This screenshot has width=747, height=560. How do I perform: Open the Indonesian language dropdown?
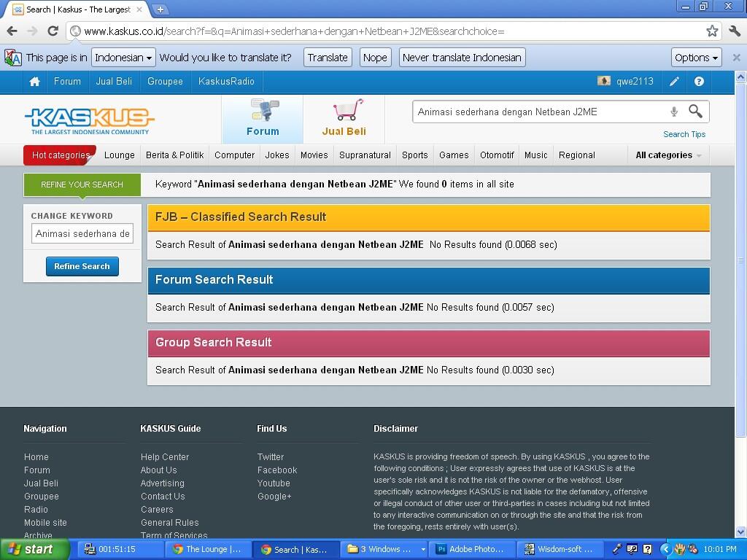click(x=123, y=58)
